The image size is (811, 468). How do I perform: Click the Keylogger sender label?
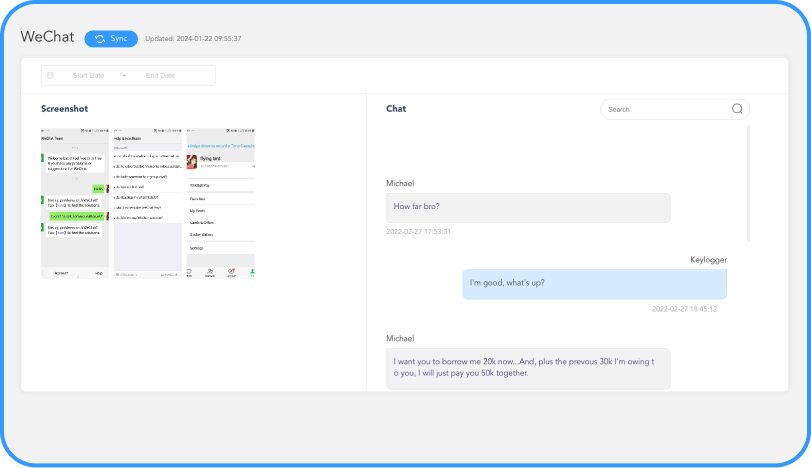tap(708, 259)
